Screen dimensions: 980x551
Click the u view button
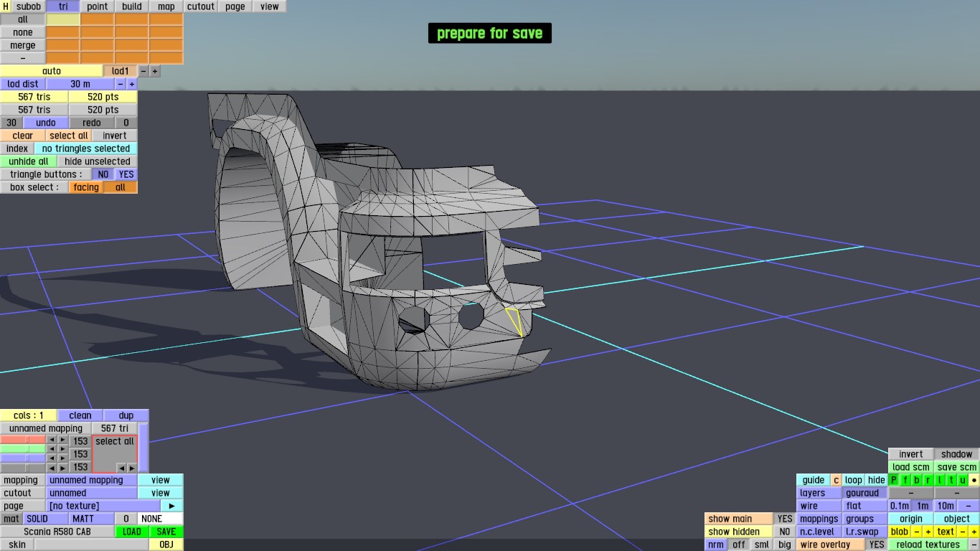point(963,480)
